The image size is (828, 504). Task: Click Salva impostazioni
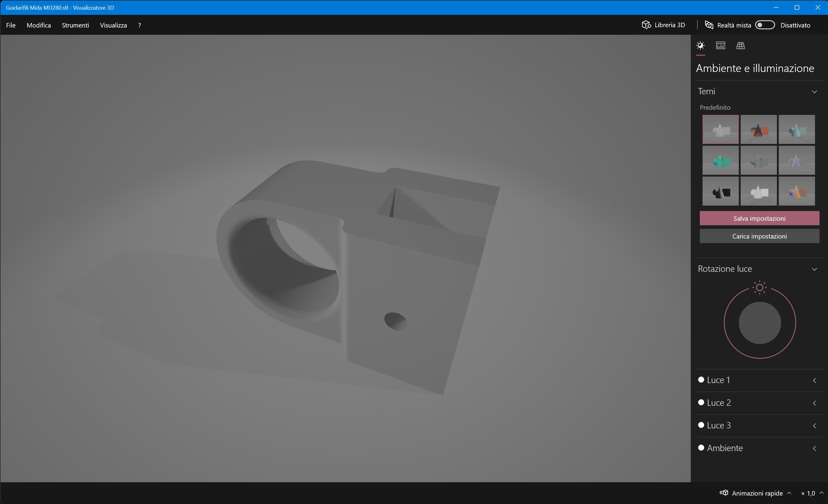point(759,218)
